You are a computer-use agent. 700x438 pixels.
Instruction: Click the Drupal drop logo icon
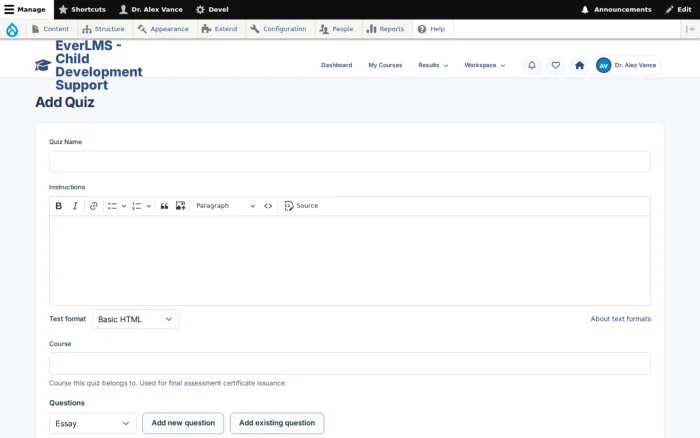click(12, 29)
